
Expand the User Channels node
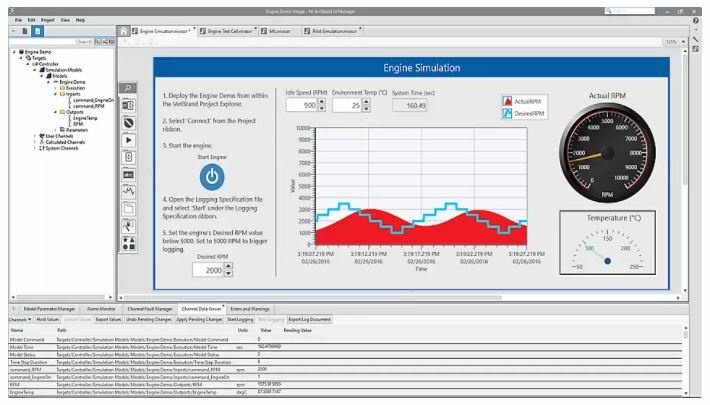[x=35, y=136]
